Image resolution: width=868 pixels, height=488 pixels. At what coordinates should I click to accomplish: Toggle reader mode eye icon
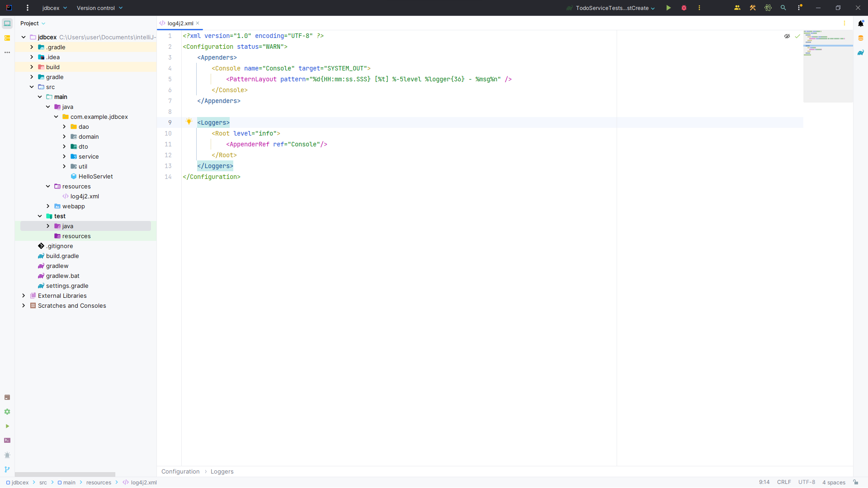pos(787,36)
